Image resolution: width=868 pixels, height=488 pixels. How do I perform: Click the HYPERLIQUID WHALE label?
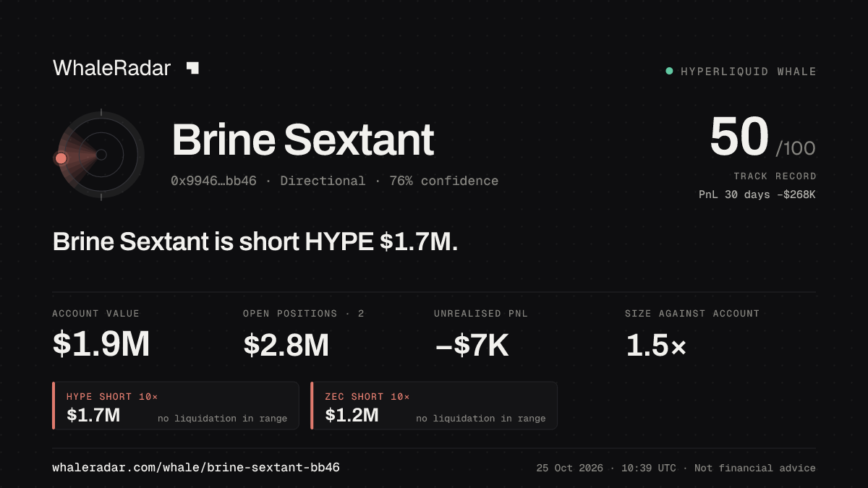click(749, 72)
